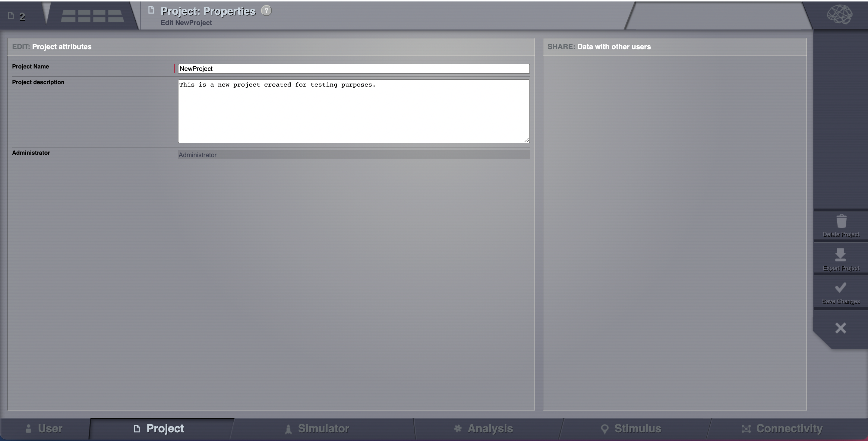Grab the description textarea resize handle
Image resolution: width=868 pixels, height=441 pixels.
click(527, 140)
